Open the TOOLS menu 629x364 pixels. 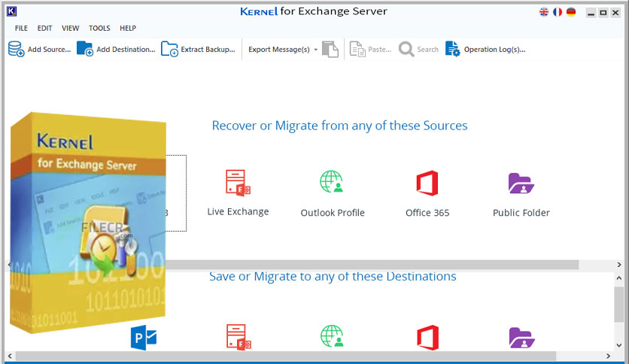tap(99, 28)
